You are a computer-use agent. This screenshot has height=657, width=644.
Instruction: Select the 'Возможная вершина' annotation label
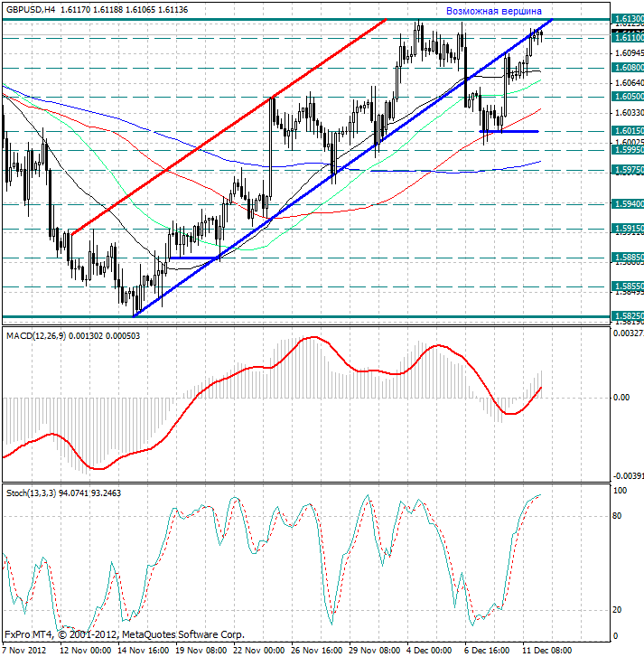tap(494, 12)
